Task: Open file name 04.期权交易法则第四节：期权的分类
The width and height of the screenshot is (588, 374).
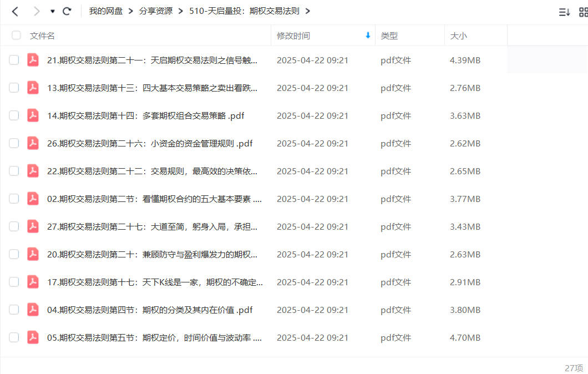Action: point(150,310)
